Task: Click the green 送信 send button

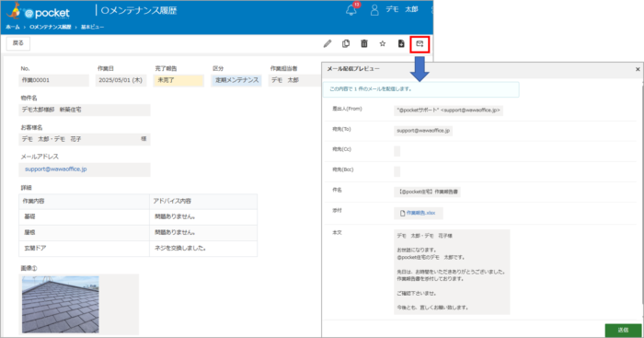Action: pyautogui.click(x=623, y=330)
